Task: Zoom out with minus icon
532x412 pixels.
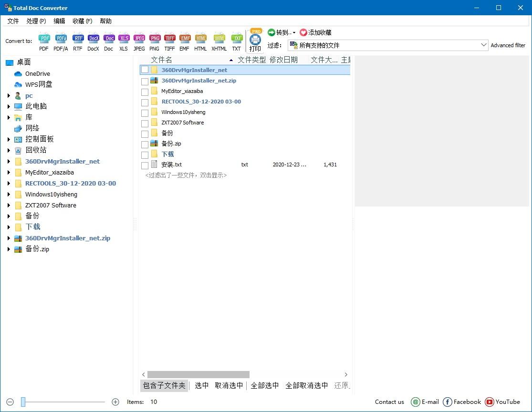Action: click(x=10, y=402)
